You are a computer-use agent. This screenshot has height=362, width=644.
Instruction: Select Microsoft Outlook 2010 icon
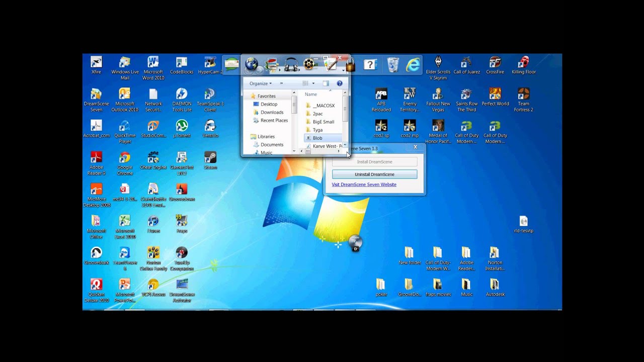click(125, 100)
